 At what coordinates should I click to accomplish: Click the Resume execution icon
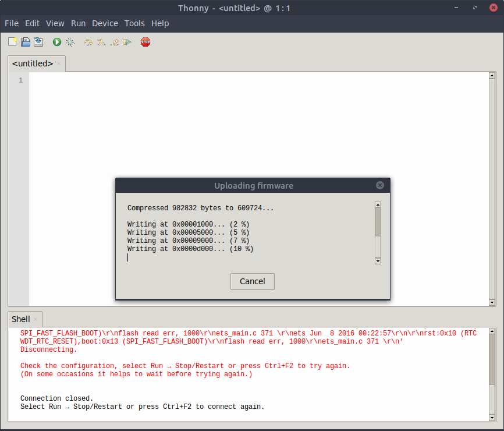[127, 42]
